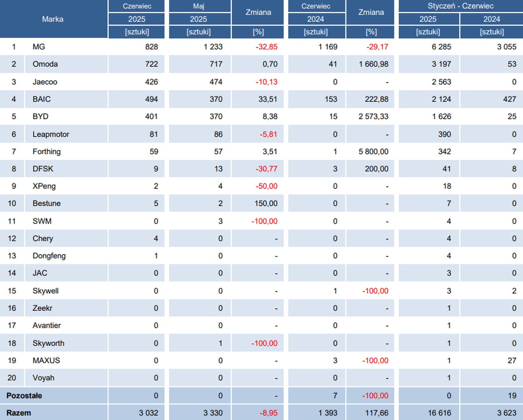Select the "Maj" header cell
Image resolution: width=523 pixels, height=420 pixels.
[198, 6]
